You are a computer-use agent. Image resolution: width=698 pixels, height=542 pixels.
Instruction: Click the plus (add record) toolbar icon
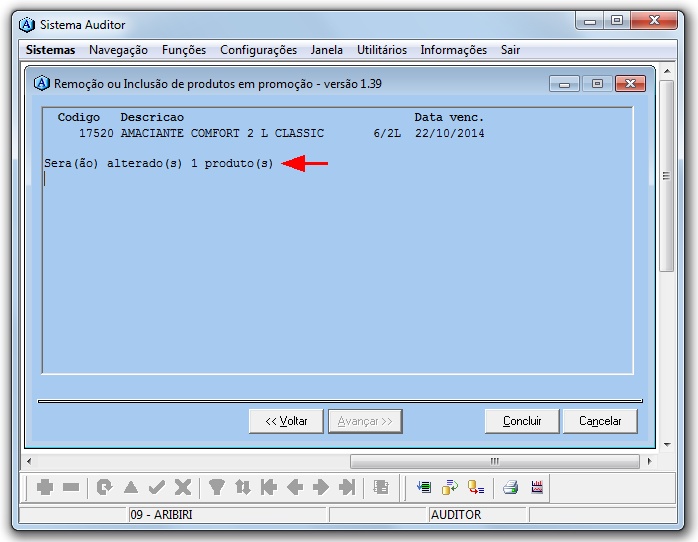coord(45,487)
